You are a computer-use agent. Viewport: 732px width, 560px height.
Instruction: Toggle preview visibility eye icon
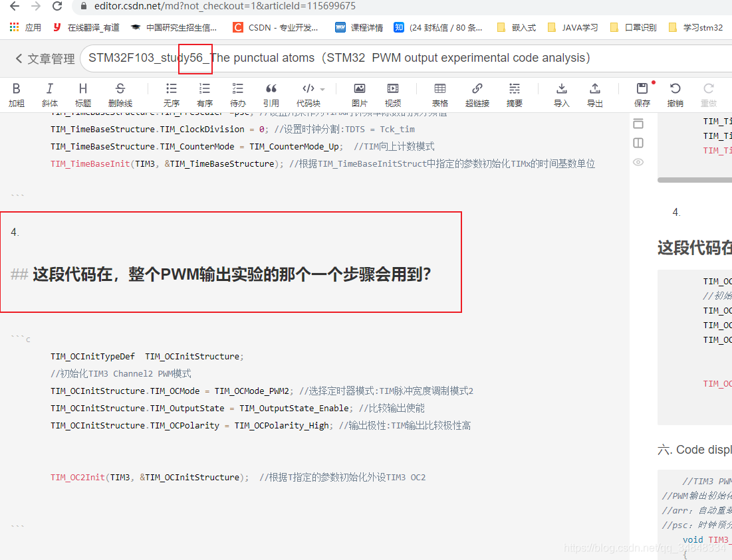point(638,162)
